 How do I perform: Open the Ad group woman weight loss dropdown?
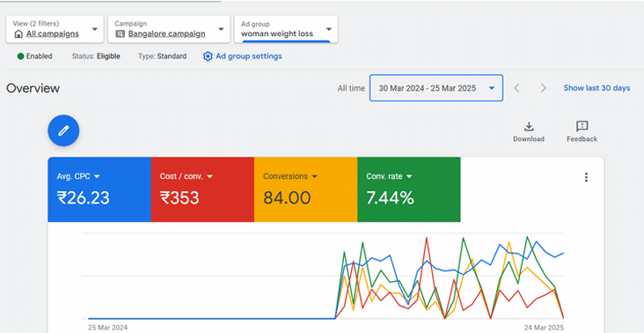coord(286,29)
